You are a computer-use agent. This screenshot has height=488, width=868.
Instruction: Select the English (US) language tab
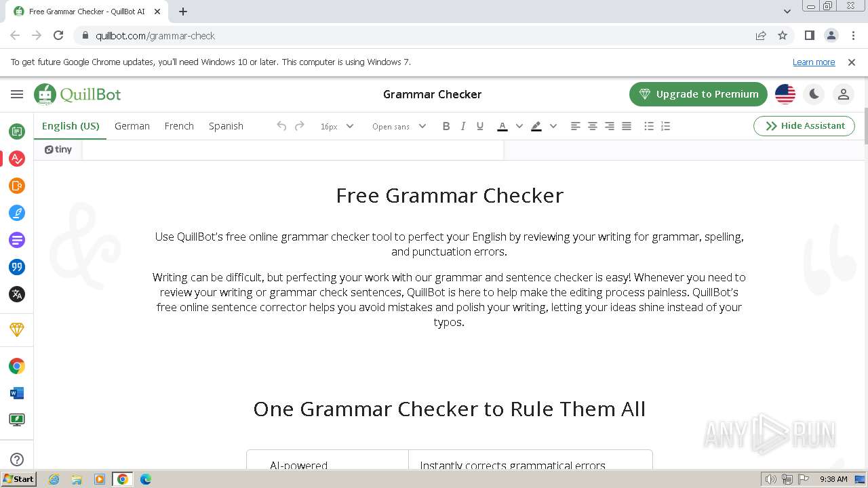click(71, 126)
